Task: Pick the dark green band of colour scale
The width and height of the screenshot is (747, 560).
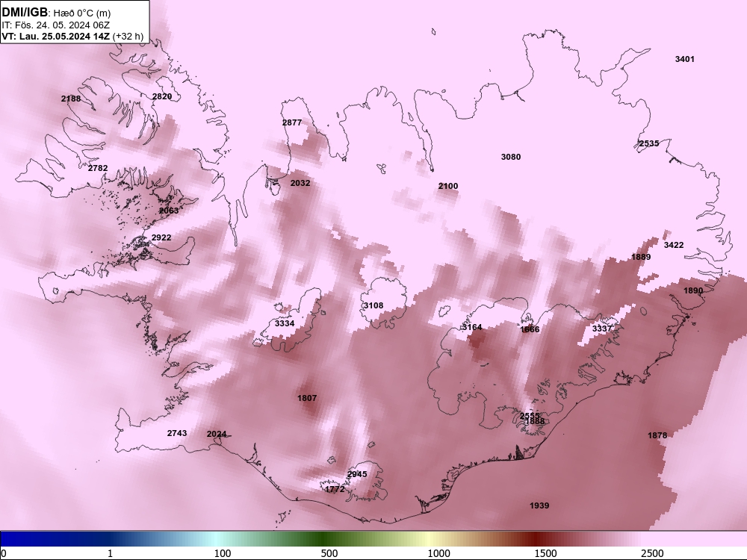Action: (x=324, y=539)
